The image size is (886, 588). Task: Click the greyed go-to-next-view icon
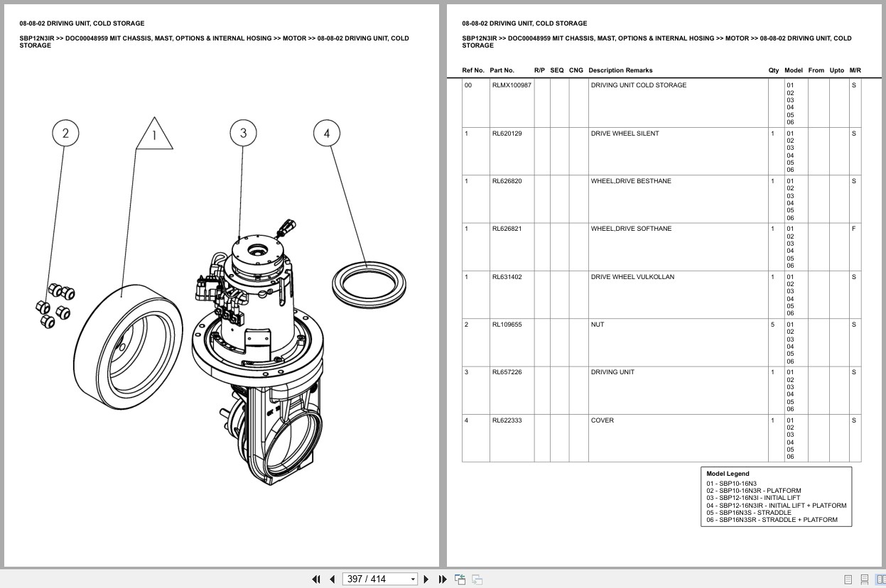(477, 579)
